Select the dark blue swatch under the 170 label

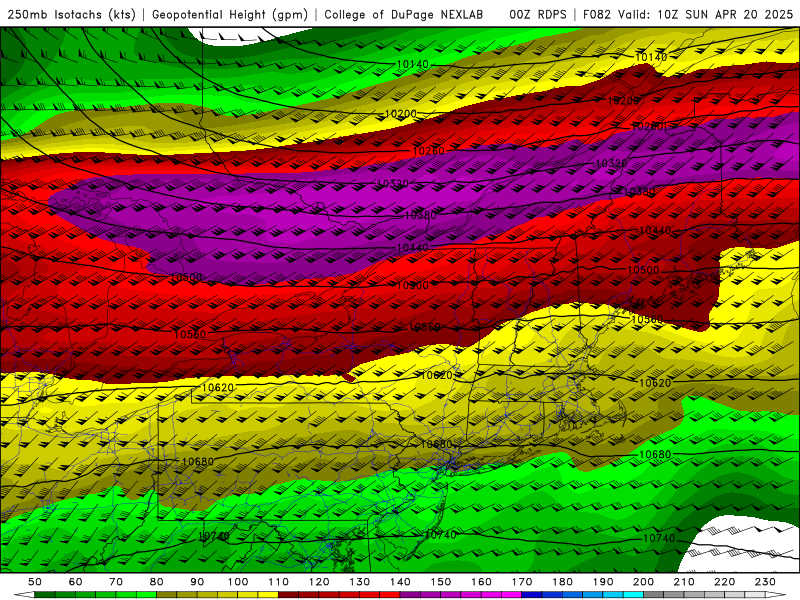(x=532, y=595)
